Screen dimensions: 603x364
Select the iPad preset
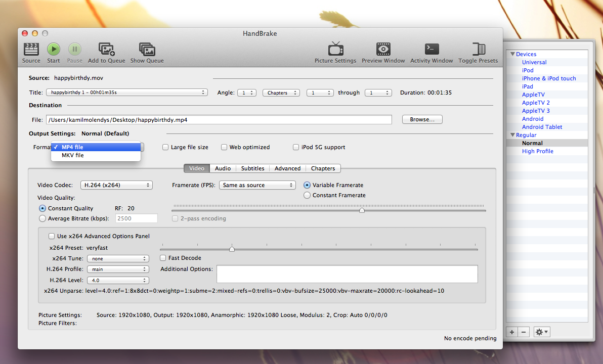coord(527,86)
